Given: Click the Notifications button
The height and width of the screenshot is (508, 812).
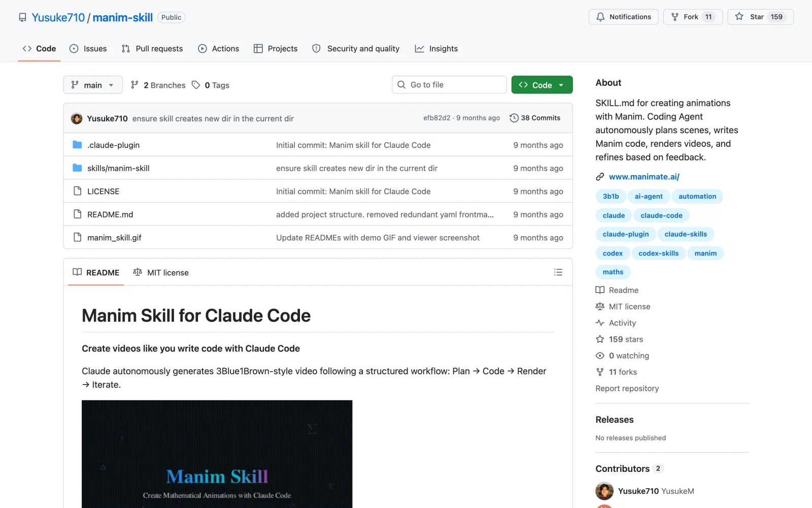Looking at the screenshot, I should [624, 17].
